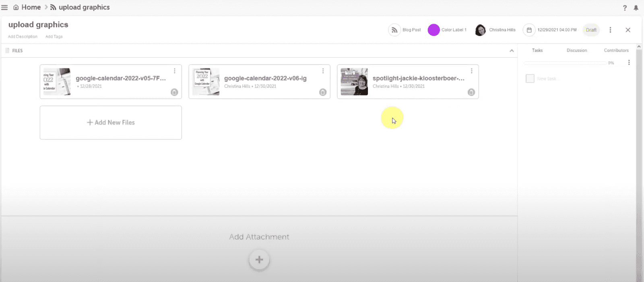The image size is (644, 282).
Task: Toggle lock icon on google-calendar-2022-v06-ig file
Action: pos(323,92)
